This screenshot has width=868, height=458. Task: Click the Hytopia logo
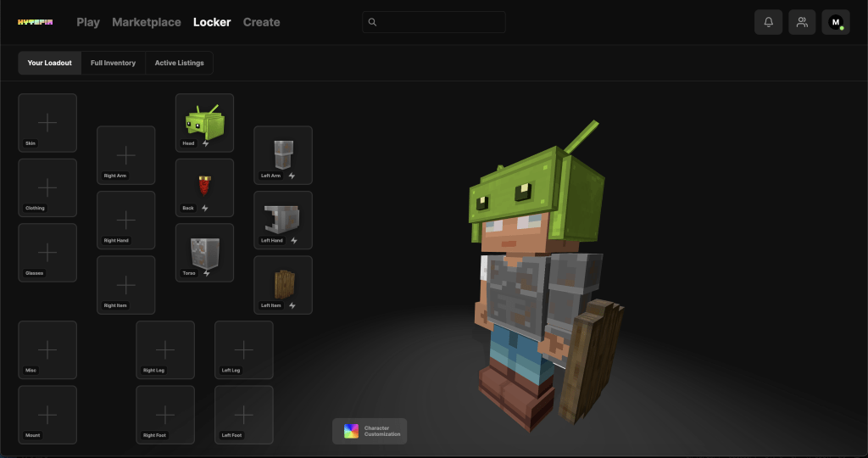(36, 22)
